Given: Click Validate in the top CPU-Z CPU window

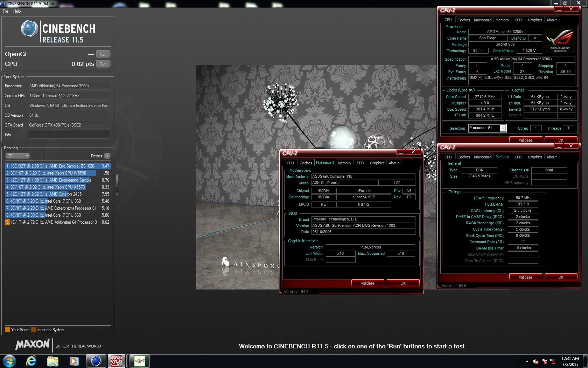Looking at the screenshot, I should click(x=525, y=140).
